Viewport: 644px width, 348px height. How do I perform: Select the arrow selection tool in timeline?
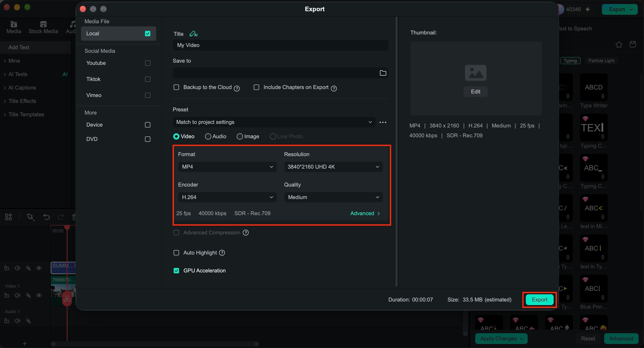(30, 217)
